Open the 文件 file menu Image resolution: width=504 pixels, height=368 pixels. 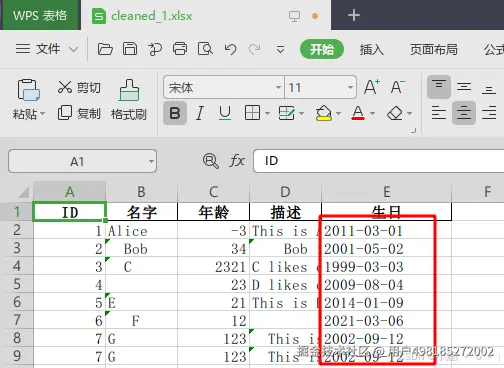(47, 49)
